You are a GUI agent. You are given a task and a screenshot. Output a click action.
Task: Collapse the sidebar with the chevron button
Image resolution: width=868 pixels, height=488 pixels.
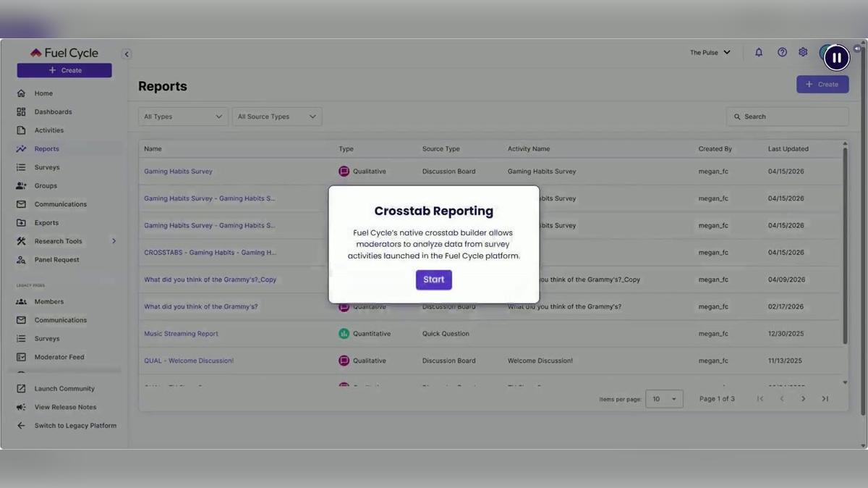[127, 54]
